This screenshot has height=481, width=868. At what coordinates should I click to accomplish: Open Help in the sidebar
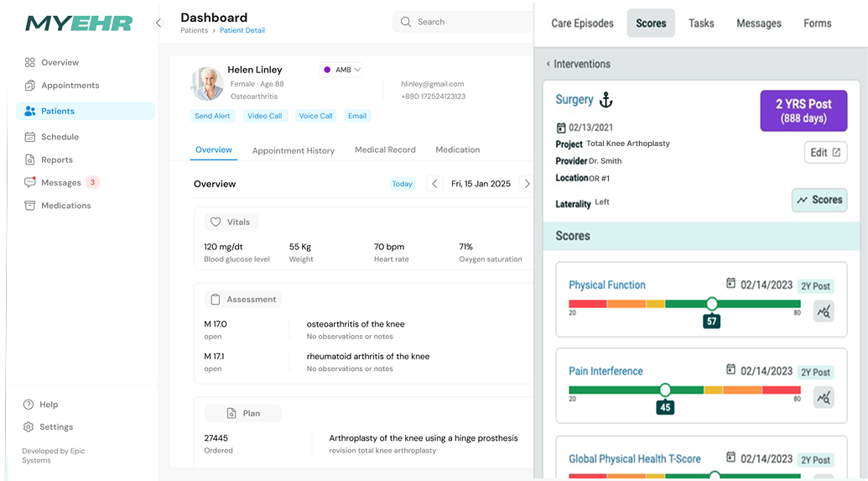tap(40, 405)
